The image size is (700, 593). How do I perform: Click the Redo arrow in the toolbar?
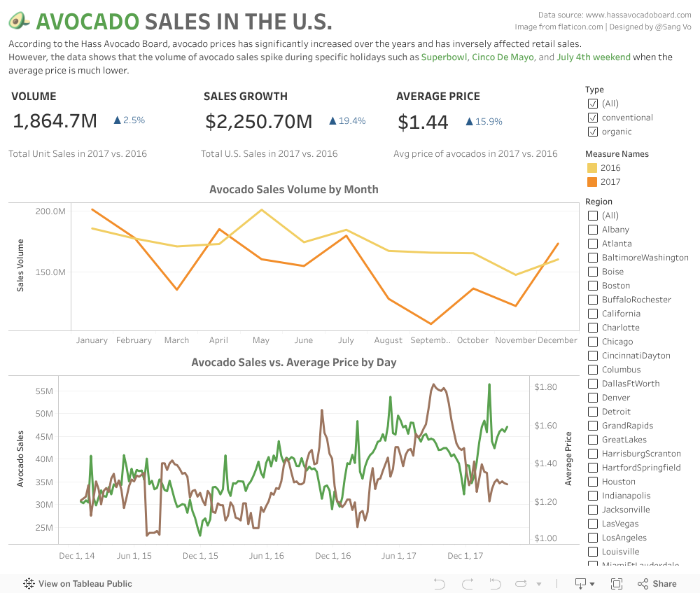[x=467, y=583]
